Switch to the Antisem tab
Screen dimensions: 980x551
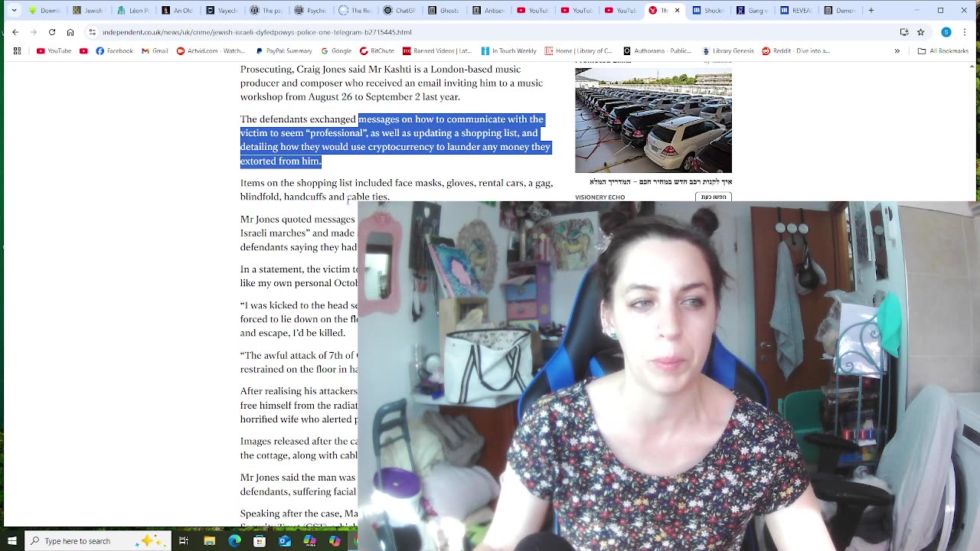click(x=489, y=11)
